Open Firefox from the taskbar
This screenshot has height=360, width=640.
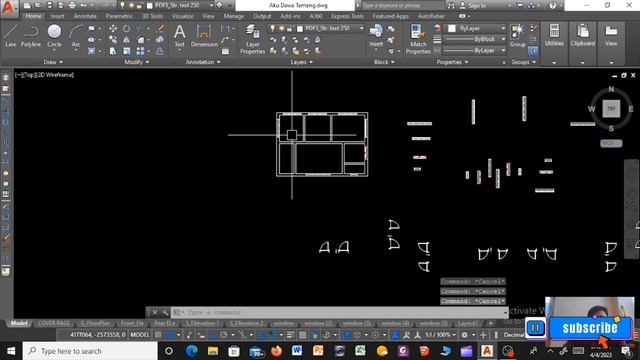276,351
